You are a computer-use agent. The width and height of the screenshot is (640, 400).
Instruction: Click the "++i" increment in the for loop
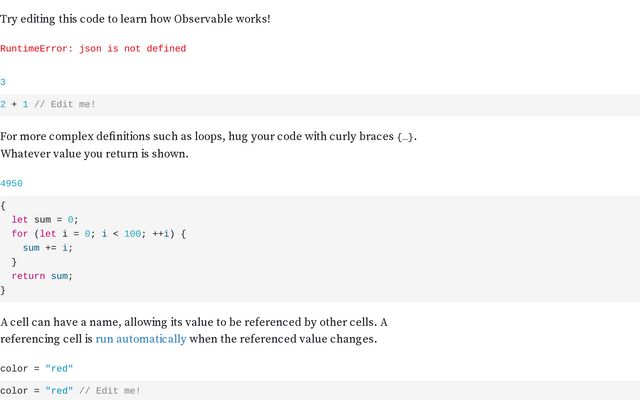(160, 234)
